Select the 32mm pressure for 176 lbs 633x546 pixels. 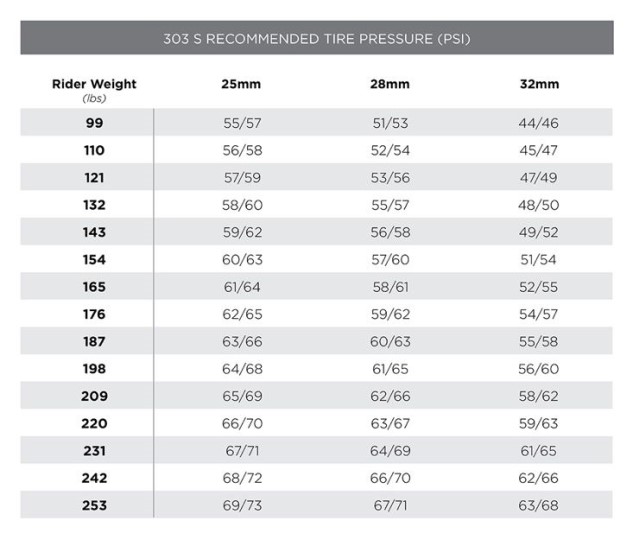point(539,314)
